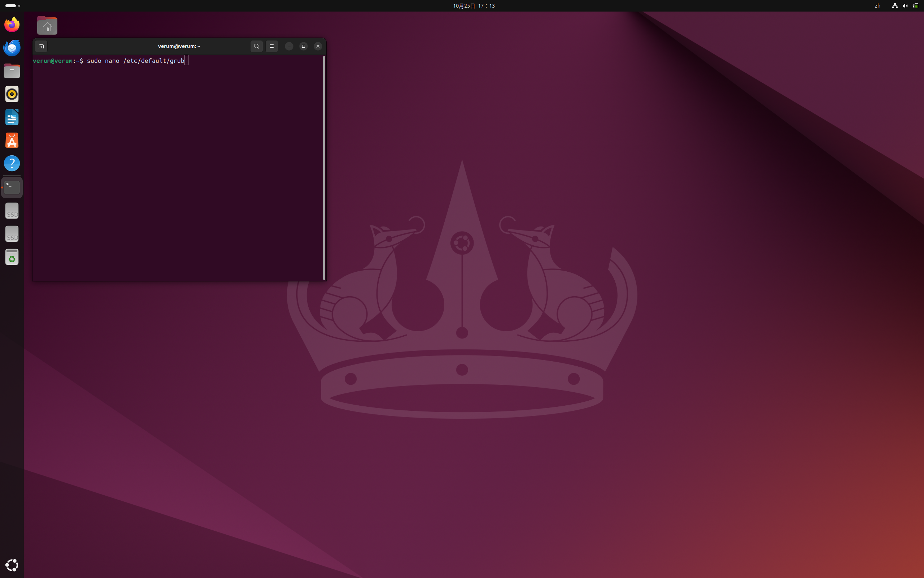
Task: Open the Files manager dock icon
Action: (12, 71)
